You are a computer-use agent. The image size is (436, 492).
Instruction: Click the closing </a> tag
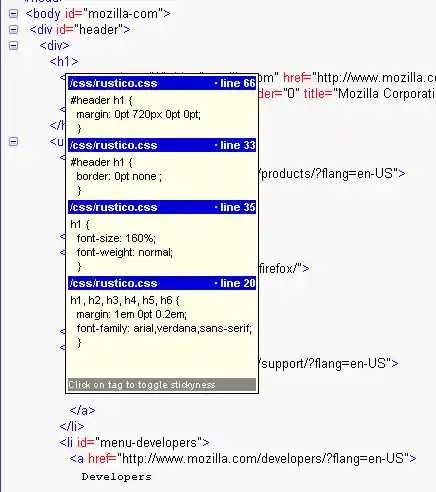pyautogui.click(x=82, y=410)
